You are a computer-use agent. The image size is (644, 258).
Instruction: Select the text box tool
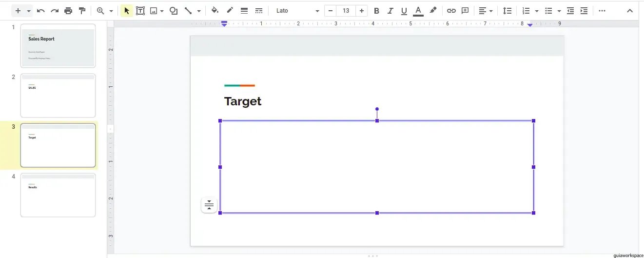tap(140, 11)
